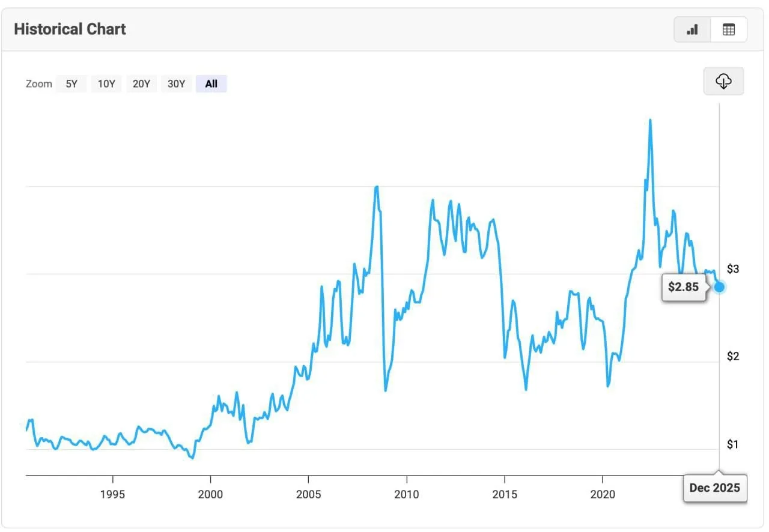Click the 1995 x-axis year label

(112, 494)
